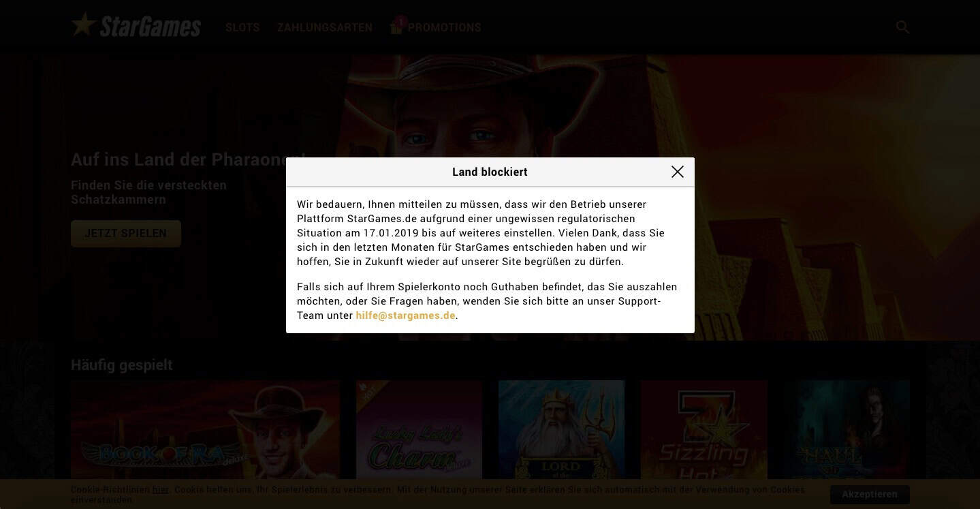Click the StarGames logo

click(x=136, y=25)
